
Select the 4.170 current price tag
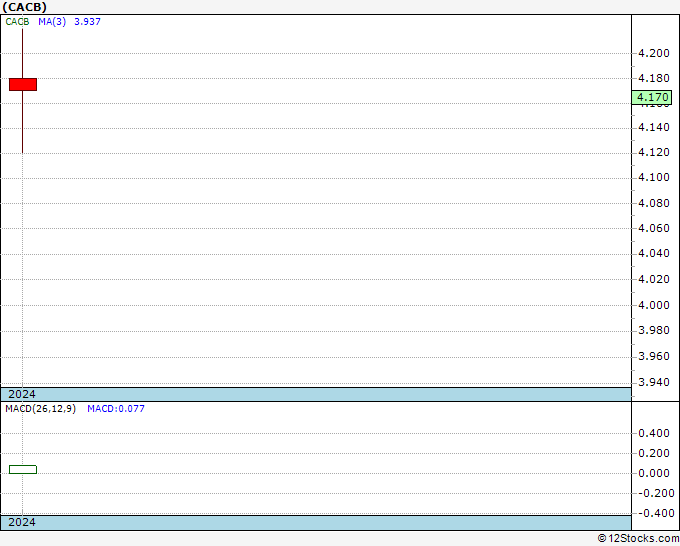652,97
